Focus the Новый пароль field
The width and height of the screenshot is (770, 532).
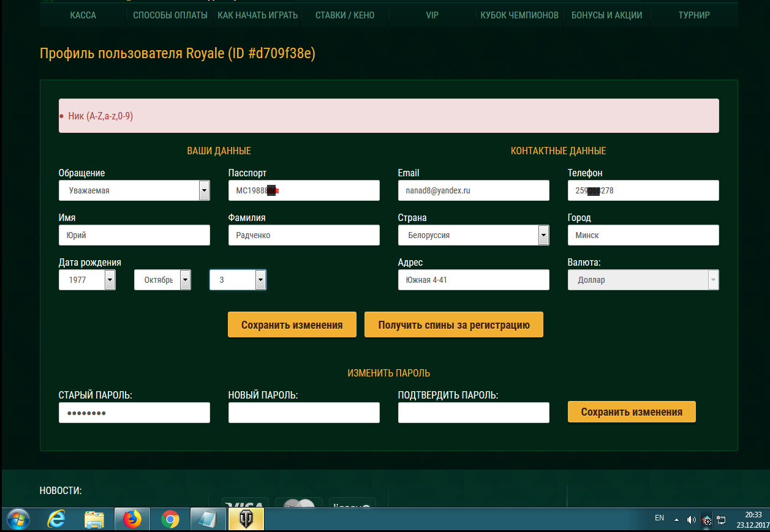pos(304,413)
